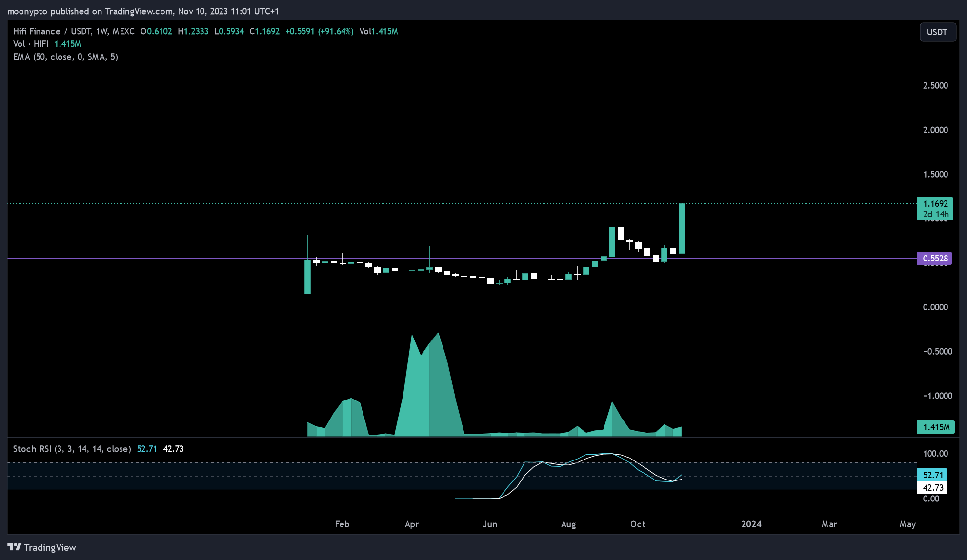The width and height of the screenshot is (967, 560).
Task: Click the 52.71 Stoch RSI axis label
Action: (932, 475)
